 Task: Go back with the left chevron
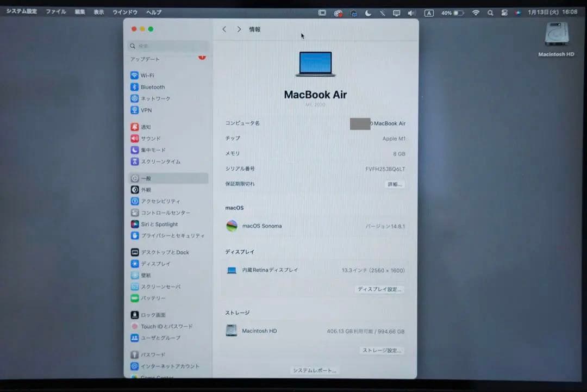(x=224, y=29)
